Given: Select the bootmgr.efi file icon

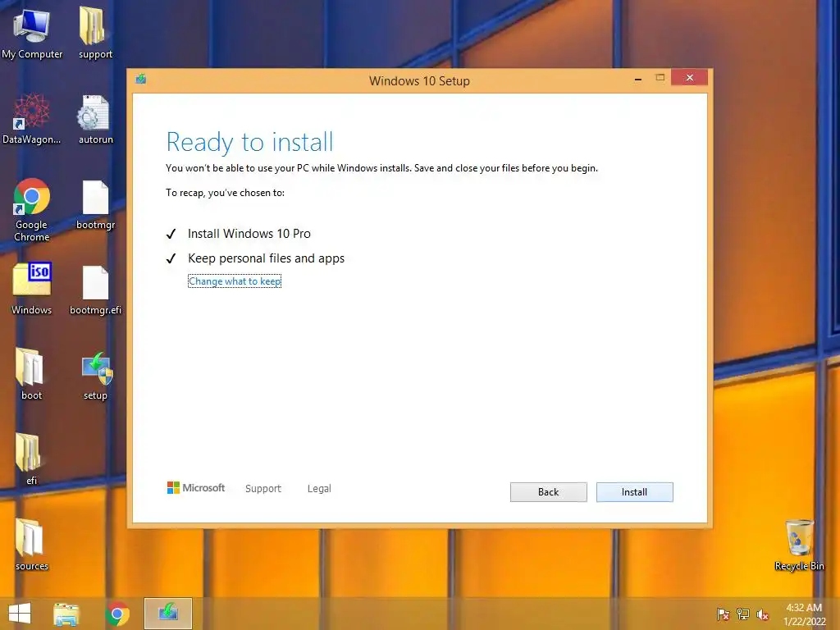Looking at the screenshot, I should [x=95, y=290].
